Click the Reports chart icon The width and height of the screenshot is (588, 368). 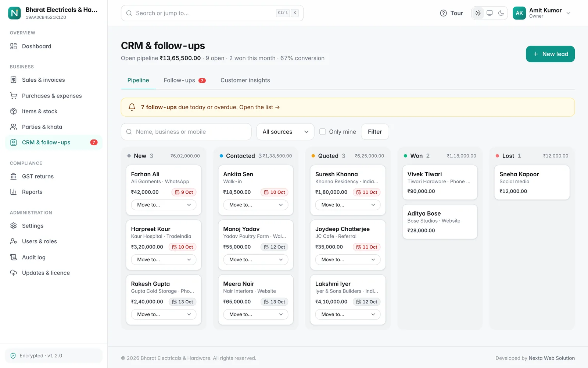click(x=14, y=192)
